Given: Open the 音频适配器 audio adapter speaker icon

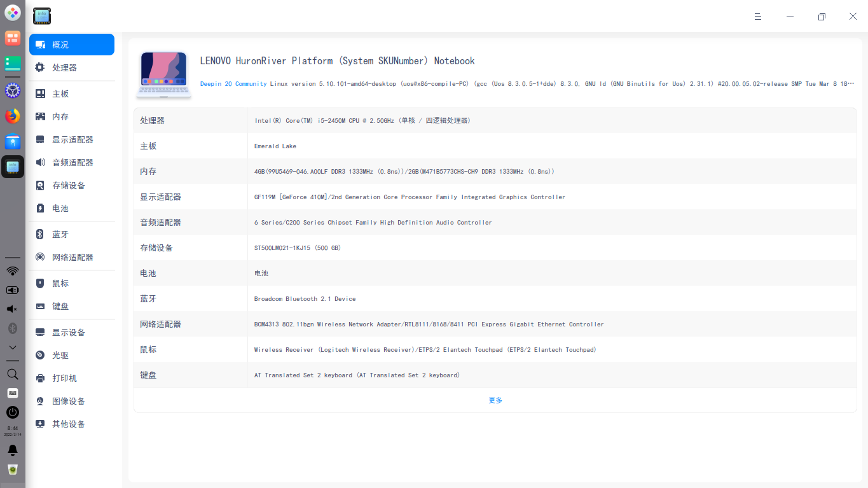Looking at the screenshot, I should tap(40, 162).
